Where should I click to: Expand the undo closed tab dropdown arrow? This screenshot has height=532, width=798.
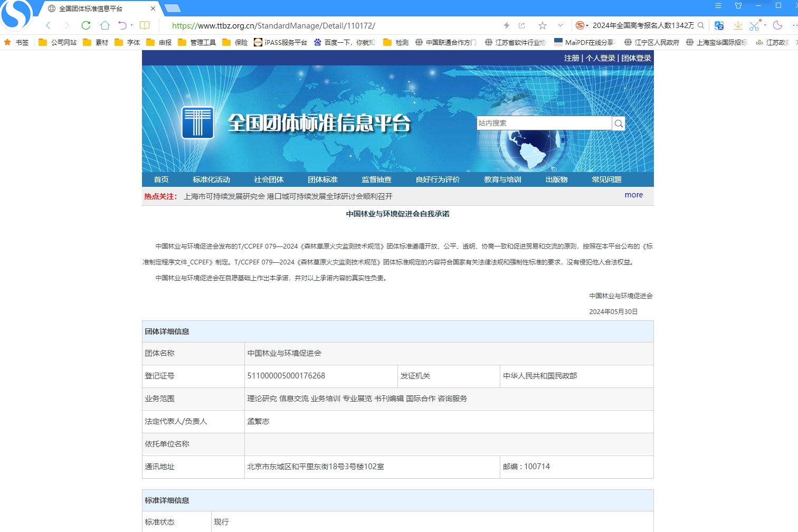coord(132,25)
